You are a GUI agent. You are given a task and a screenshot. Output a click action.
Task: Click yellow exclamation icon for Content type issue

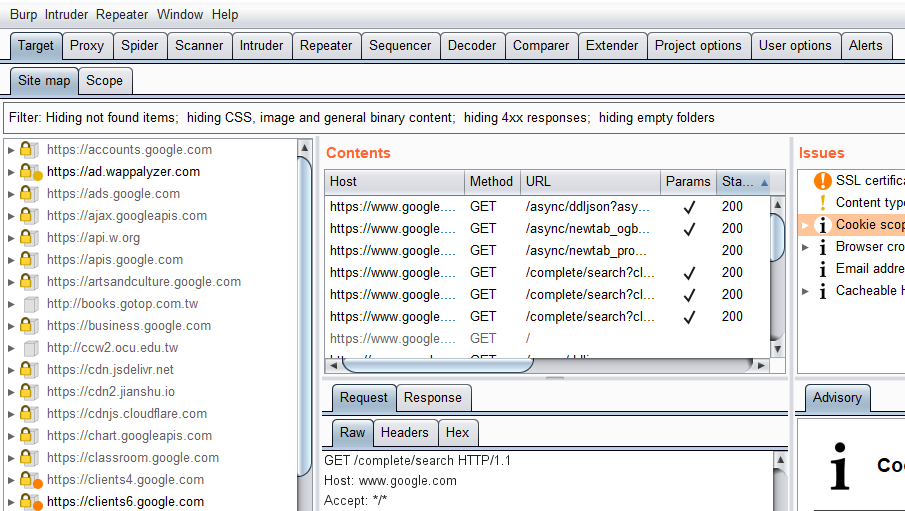[x=822, y=203]
